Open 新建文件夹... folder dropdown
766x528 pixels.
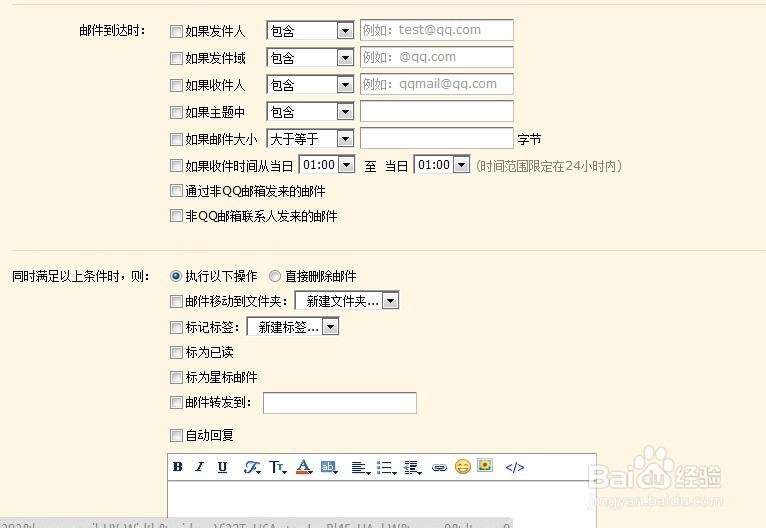(347, 301)
